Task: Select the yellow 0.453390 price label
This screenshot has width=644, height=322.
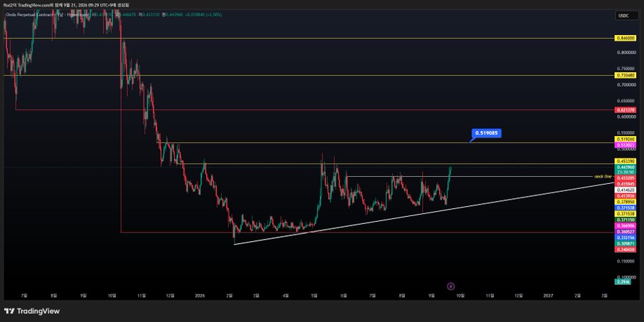Action: click(625, 161)
